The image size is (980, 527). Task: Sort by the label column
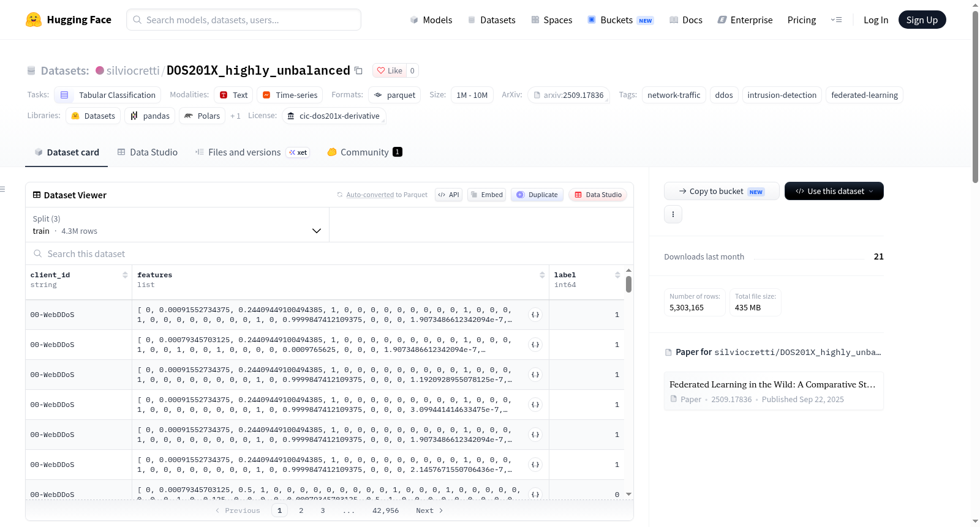[x=617, y=275]
